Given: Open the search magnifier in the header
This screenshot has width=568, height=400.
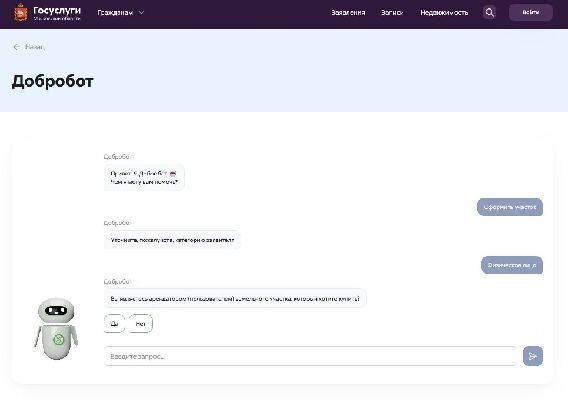Looking at the screenshot, I should click(x=489, y=13).
